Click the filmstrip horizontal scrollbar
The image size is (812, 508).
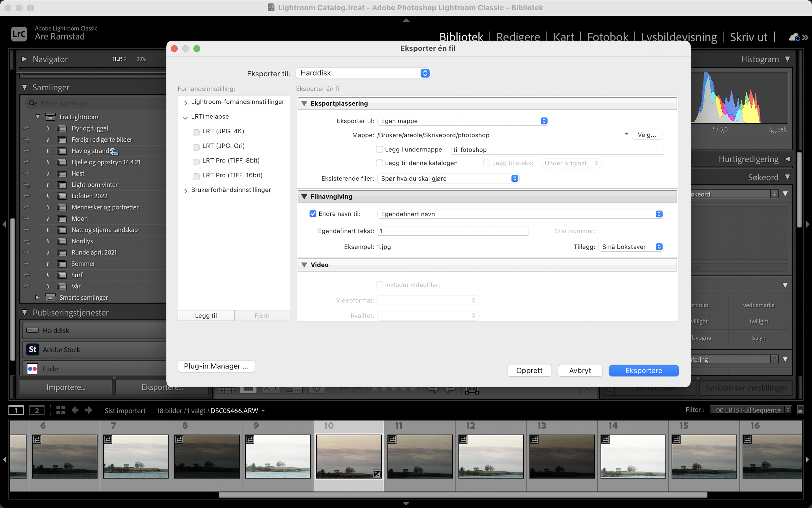pyautogui.click(x=463, y=495)
